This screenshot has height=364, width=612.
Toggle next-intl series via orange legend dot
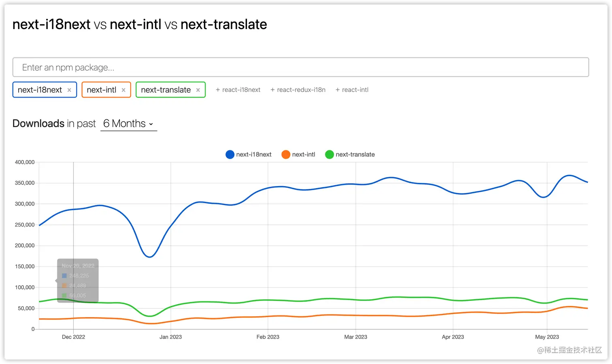[286, 154]
